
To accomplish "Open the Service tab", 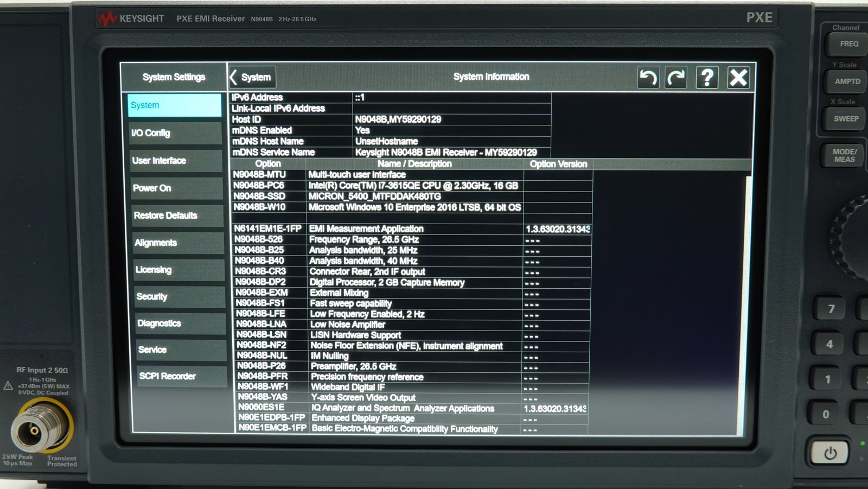I will [x=182, y=350].
